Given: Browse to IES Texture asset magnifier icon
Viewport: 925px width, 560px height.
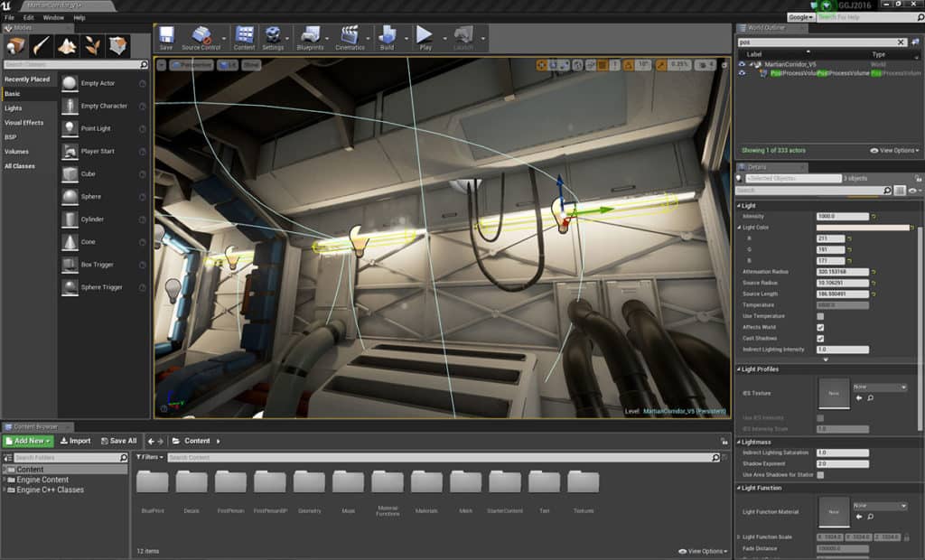Looking at the screenshot, I should [x=870, y=398].
